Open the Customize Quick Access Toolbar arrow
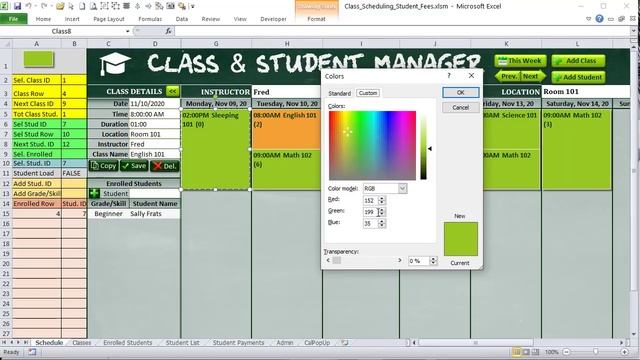This screenshot has width=640, height=360. [x=193, y=7]
